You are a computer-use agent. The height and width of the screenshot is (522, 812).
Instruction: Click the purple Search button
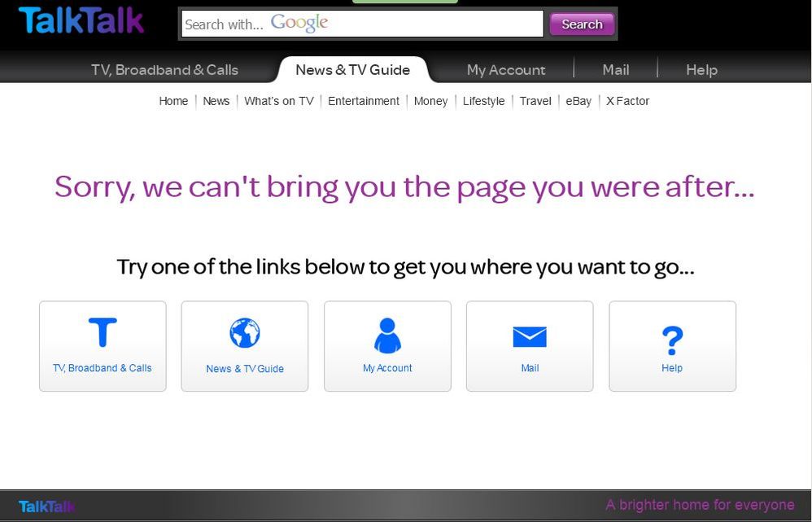[x=582, y=24]
